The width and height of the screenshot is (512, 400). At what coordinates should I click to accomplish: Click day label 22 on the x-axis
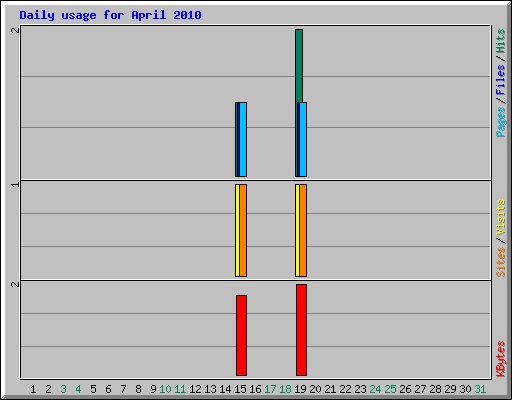(x=345, y=389)
